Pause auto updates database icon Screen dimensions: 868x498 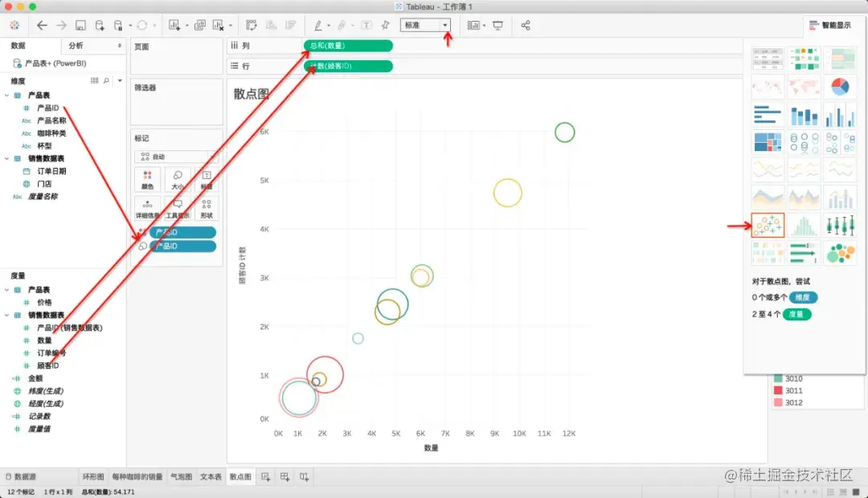[118, 26]
